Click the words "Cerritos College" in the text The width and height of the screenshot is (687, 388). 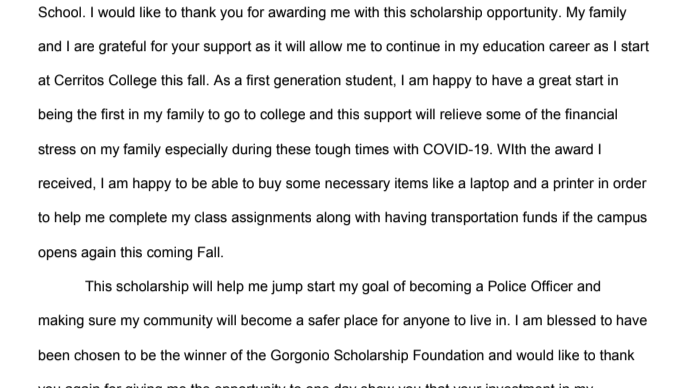[105, 81]
